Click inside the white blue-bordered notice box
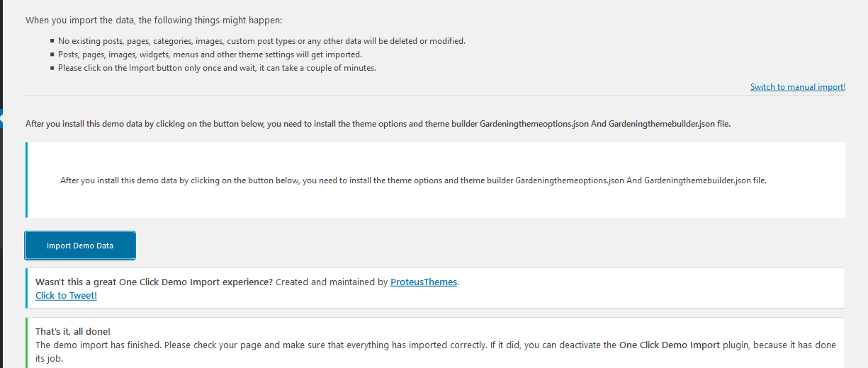The height and width of the screenshot is (368, 868). tap(435, 180)
